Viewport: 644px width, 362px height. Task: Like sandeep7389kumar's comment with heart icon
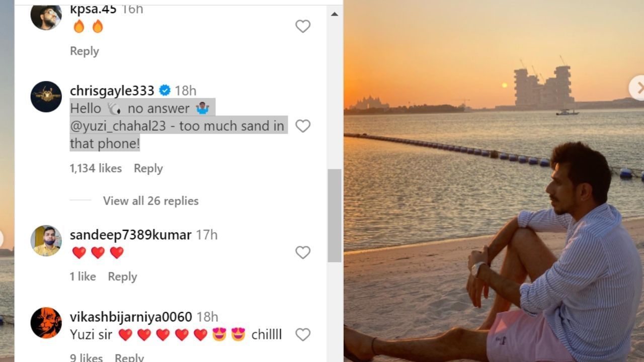click(302, 252)
